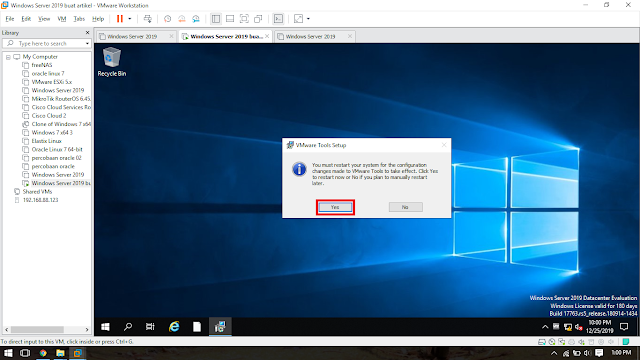Image resolution: width=640 pixels, height=360 pixels.
Task: Revert VM to previous snapshot
Action: (182, 19)
